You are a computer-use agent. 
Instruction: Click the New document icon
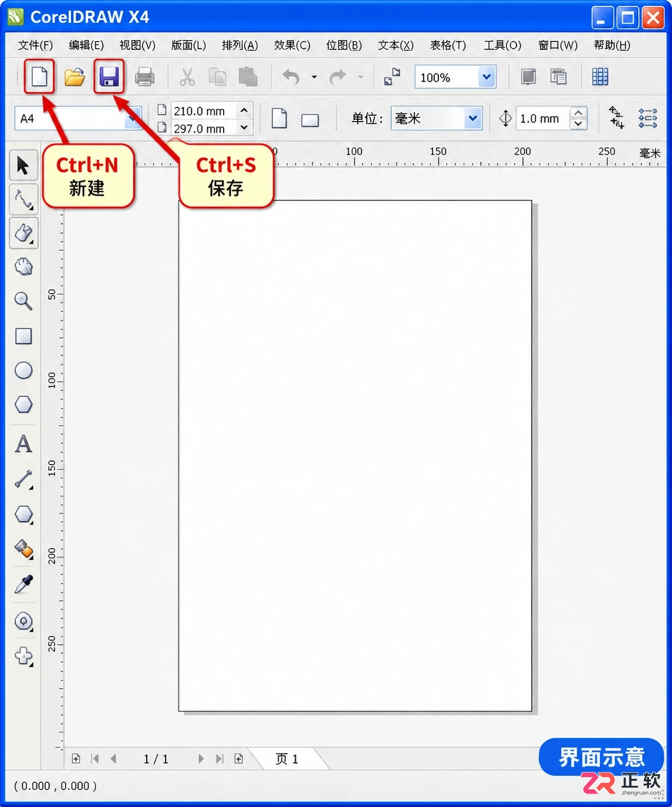pyautogui.click(x=39, y=77)
